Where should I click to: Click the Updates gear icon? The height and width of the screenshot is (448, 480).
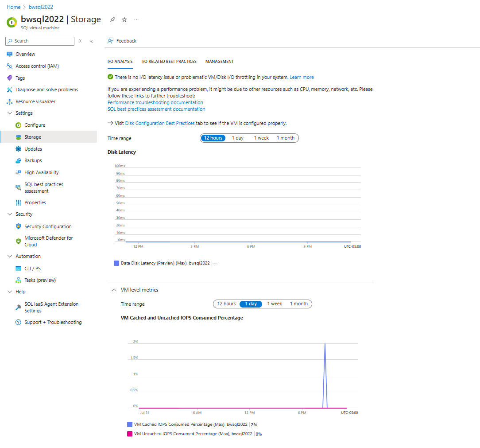click(18, 149)
